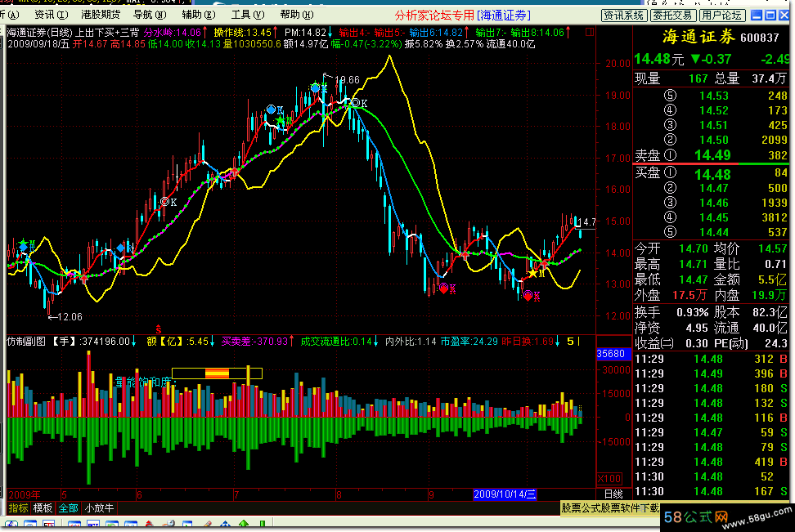Click the 日线 period label
This screenshot has height=532, width=795.
coord(613,494)
